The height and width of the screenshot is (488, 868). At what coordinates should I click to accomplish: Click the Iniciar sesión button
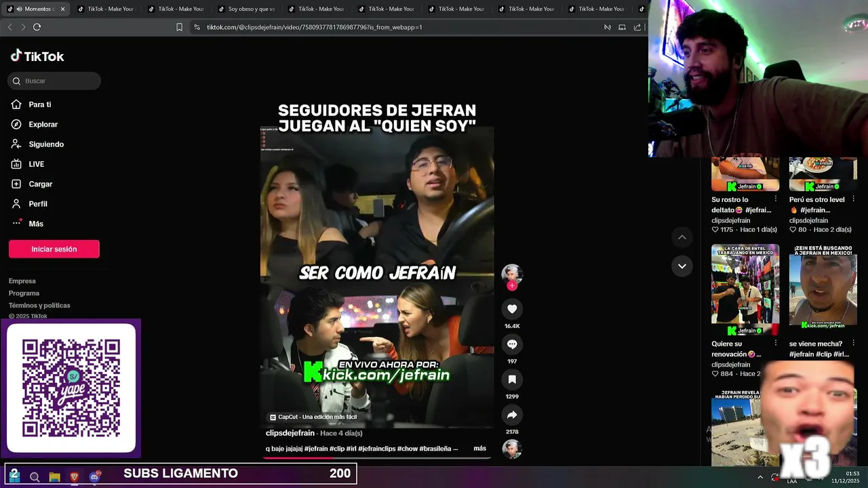54,249
